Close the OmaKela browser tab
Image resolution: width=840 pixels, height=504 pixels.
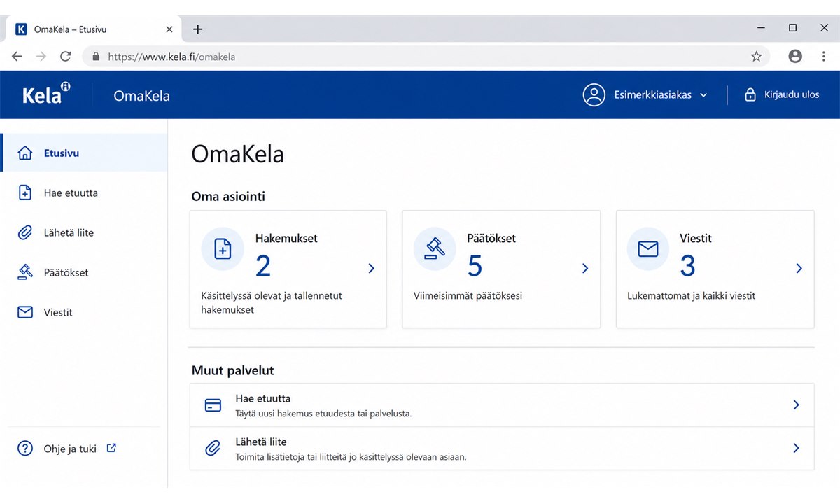[x=169, y=29]
